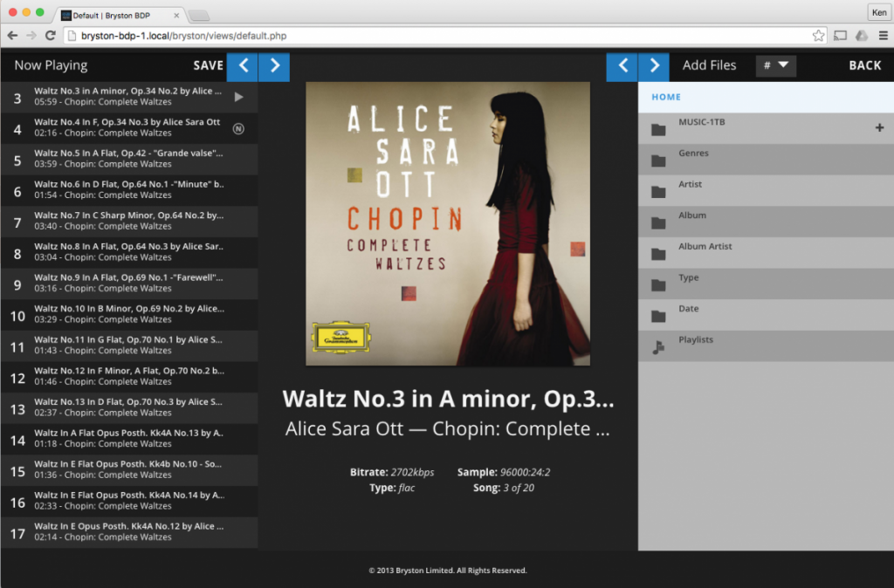Open the Chrome hamburger menu
The image size is (894, 588).
(884, 35)
